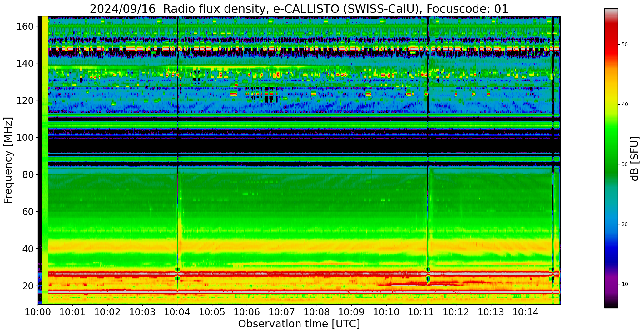This screenshot has width=644, height=333.
Task: Click the 10:06 time tick label
Action: [x=247, y=312]
